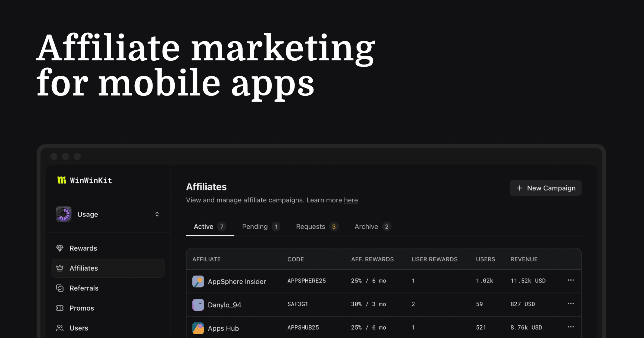Open row menu for AppSphere Insider

[571, 280]
